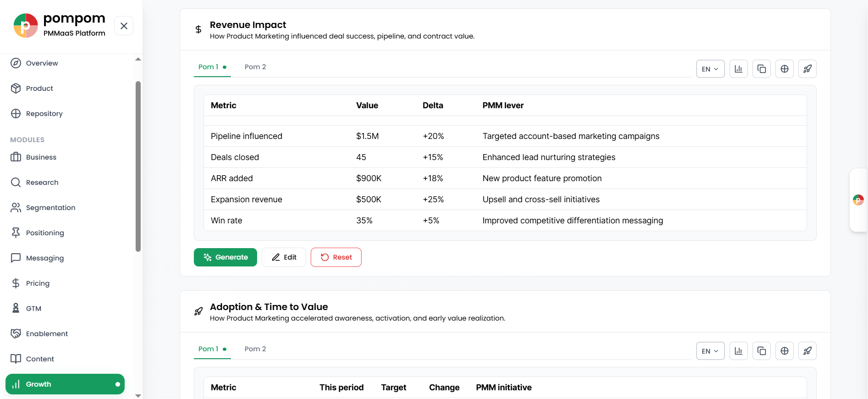The width and height of the screenshot is (868, 399).
Task: Click the Overview compass icon
Action: point(16,63)
